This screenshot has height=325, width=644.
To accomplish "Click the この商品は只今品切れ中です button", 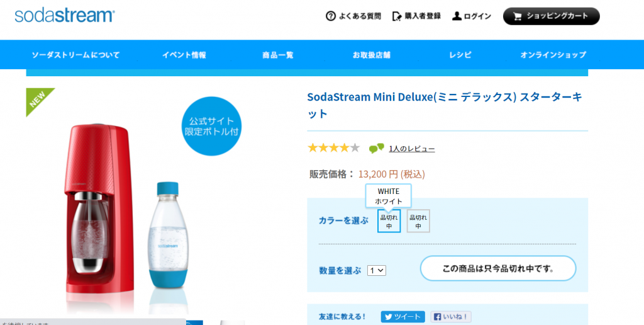I will coord(498,268).
